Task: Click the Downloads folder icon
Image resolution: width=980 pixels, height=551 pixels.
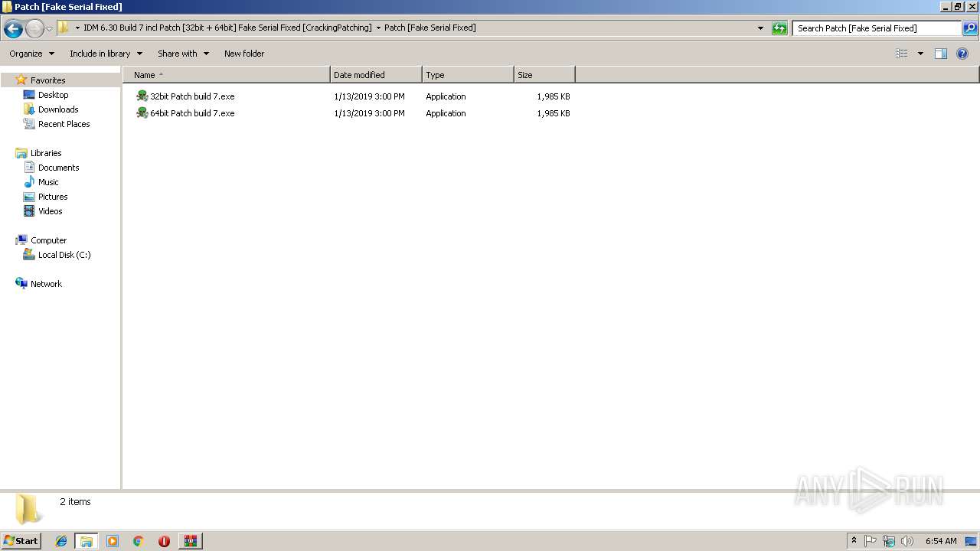Action: click(29, 109)
